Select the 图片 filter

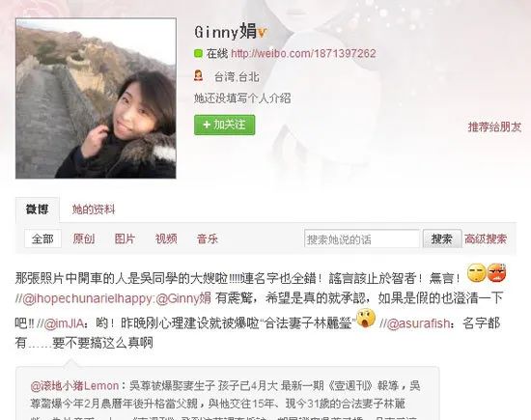click(x=125, y=238)
